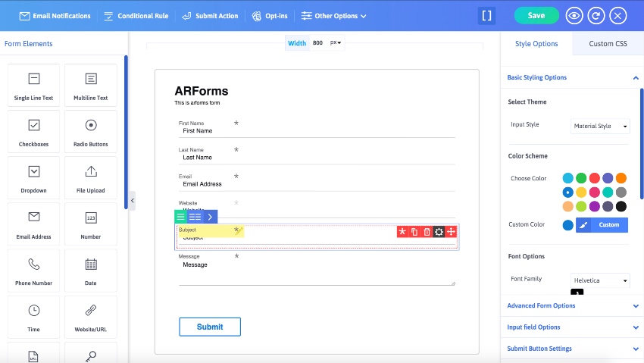Open Opt-ins settings
The height and width of the screenshot is (363, 644).
[270, 16]
